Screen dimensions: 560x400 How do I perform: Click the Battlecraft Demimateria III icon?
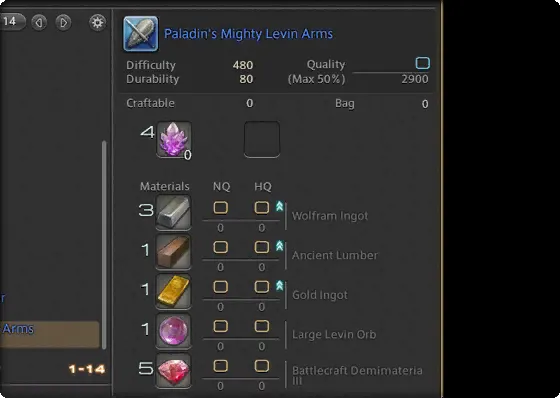tap(174, 371)
